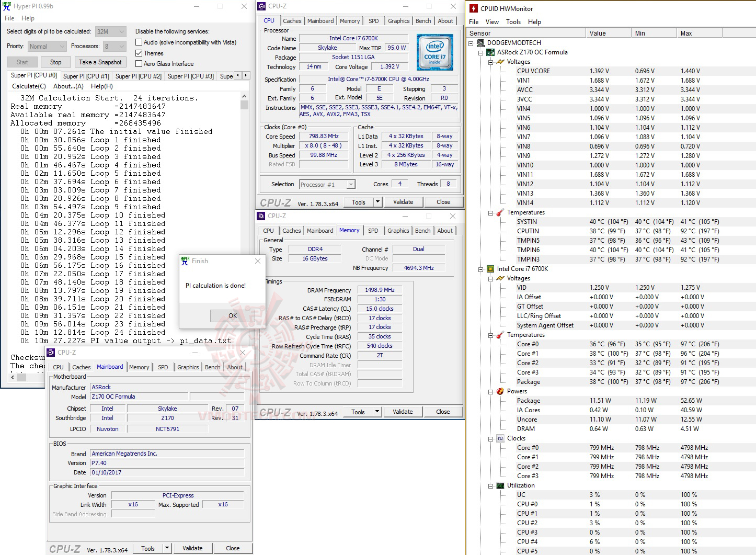This screenshot has width=756, height=555.
Task: Click the CPUID HWMonitor flame icon
Action: point(473,8)
